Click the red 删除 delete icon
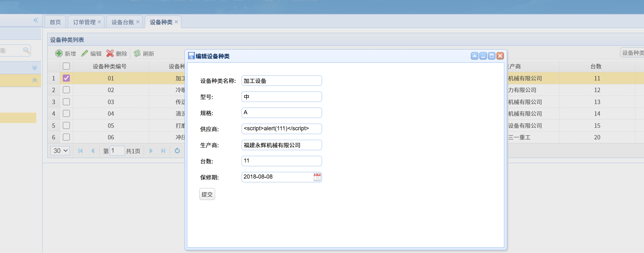Image resolution: width=644 pixels, height=253 pixels. (x=110, y=53)
